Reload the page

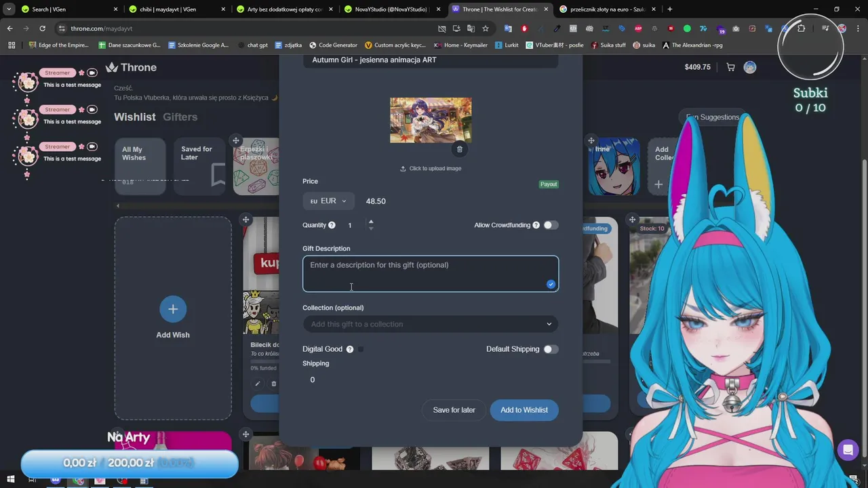[42, 28]
